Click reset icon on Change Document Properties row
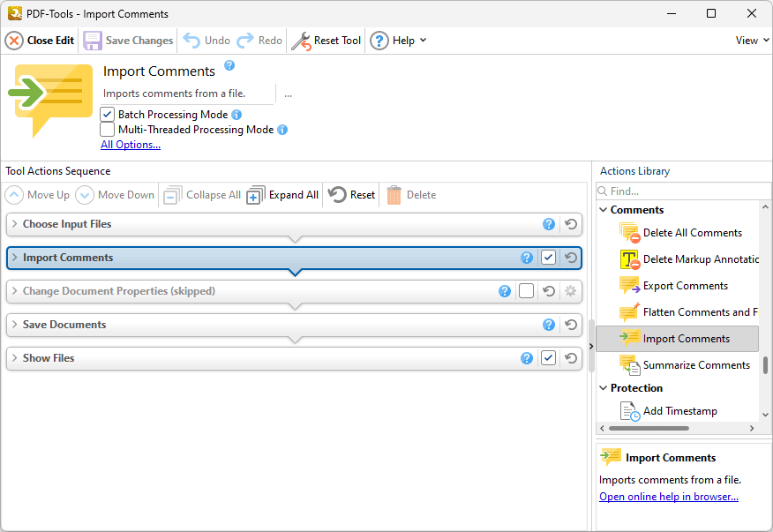773x532 pixels. pos(549,291)
